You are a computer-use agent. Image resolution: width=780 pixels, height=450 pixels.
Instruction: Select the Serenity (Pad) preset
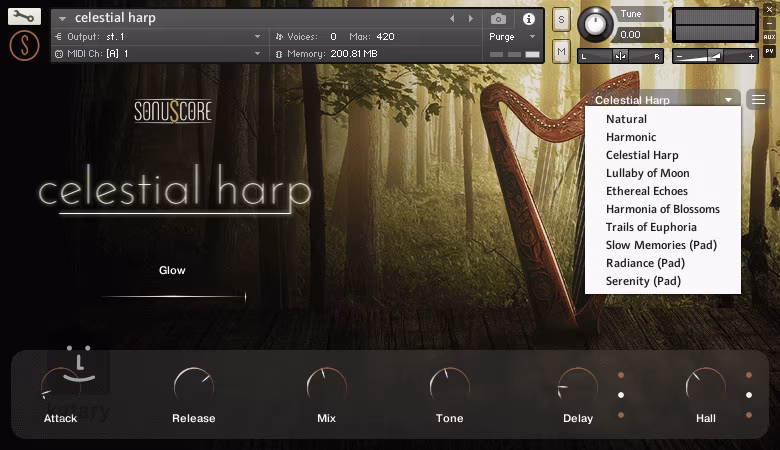click(x=643, y=281)
